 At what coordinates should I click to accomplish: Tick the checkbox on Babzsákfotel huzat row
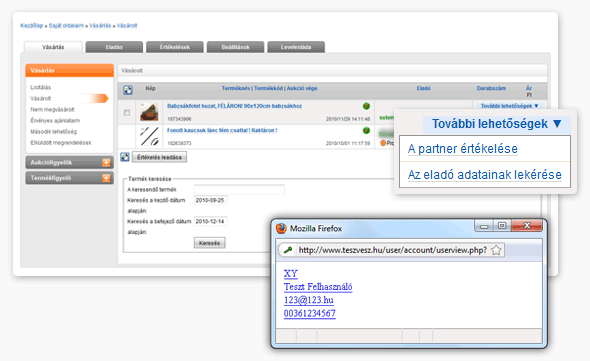click(x=127, y=113)
